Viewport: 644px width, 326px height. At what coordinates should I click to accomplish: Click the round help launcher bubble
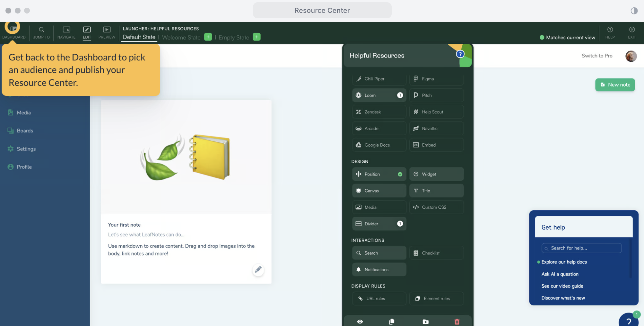[629, 320]
